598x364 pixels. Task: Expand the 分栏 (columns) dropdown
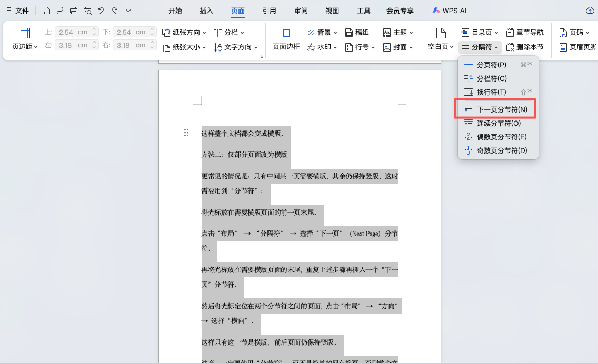(232, 32)
